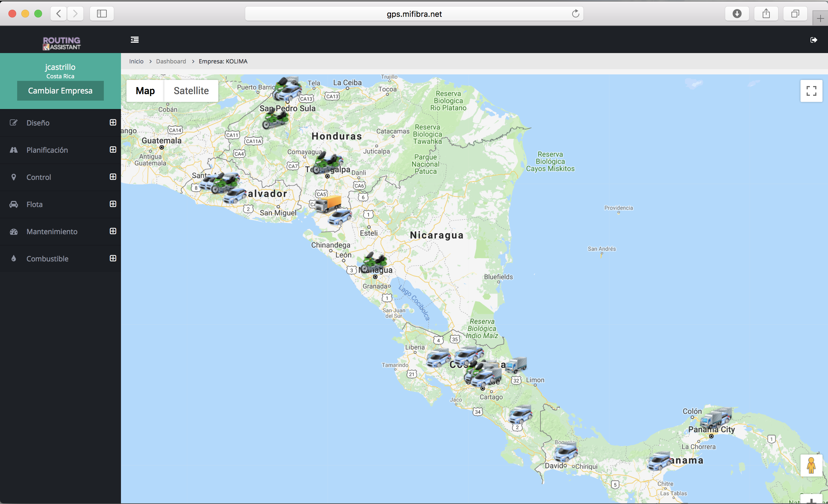The height and width of the screenshot is (504, 828).
Task: Select the blue car marker near David
Action: [565, 452]
